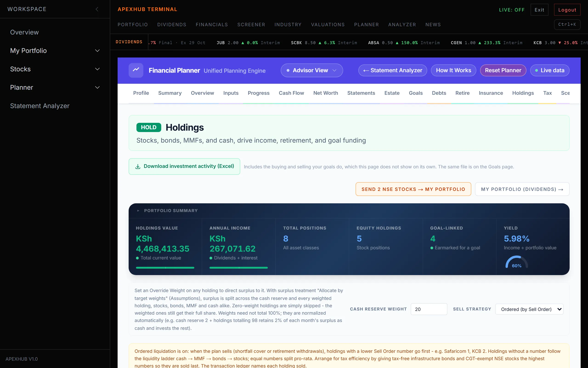Screen dimensions: 588x368
Task: Open the Goals tab
Action: [416, 93]
